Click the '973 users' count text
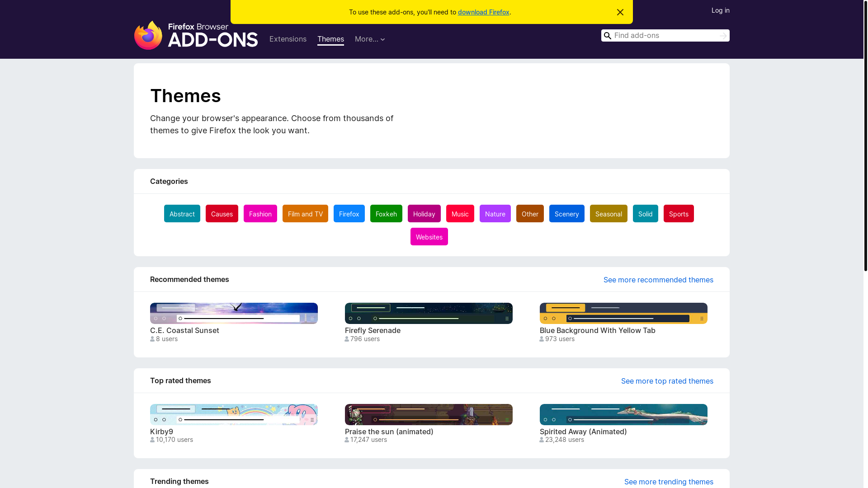868x488 pixels. pos(560,339)
